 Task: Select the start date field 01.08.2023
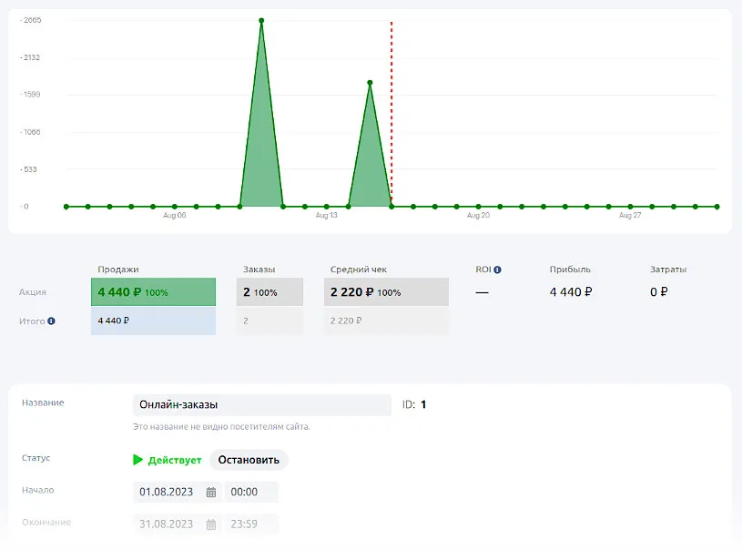point(168,493)
